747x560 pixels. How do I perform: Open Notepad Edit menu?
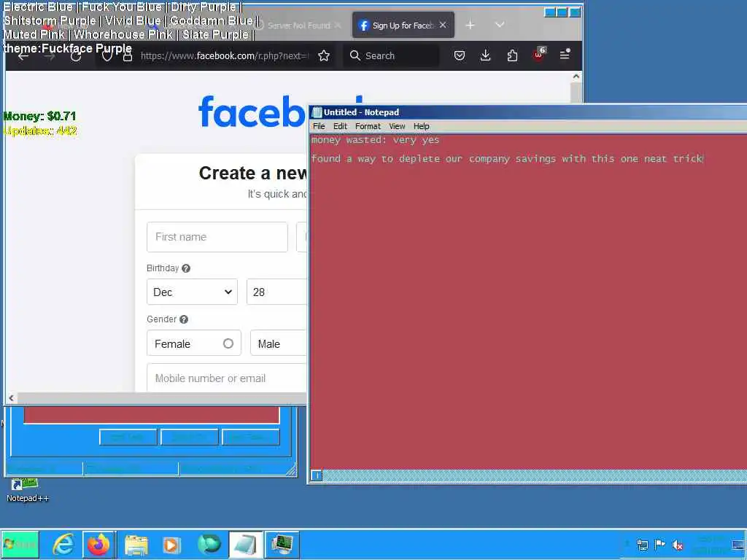340,126
